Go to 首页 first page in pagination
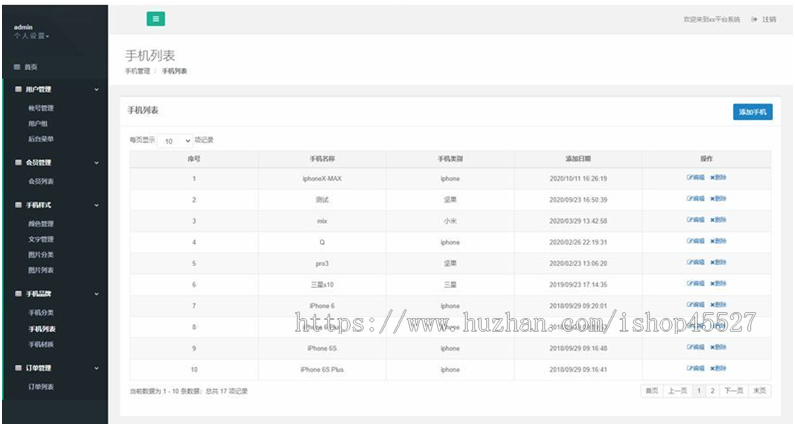Image resolution: width=795 pixels, height=426 pixels. (x=652, y=390)
